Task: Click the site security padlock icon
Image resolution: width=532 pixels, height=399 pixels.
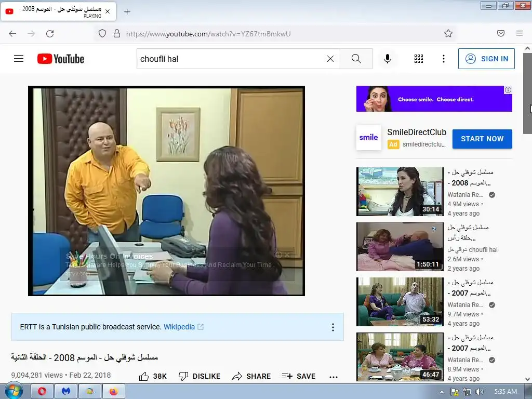Action: click(117, 33)
